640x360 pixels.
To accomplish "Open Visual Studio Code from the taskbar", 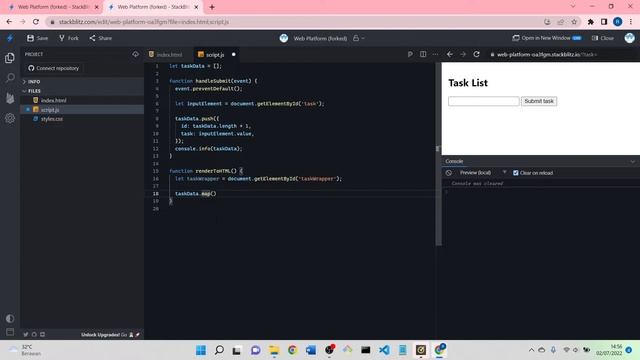I will point(384,350).
